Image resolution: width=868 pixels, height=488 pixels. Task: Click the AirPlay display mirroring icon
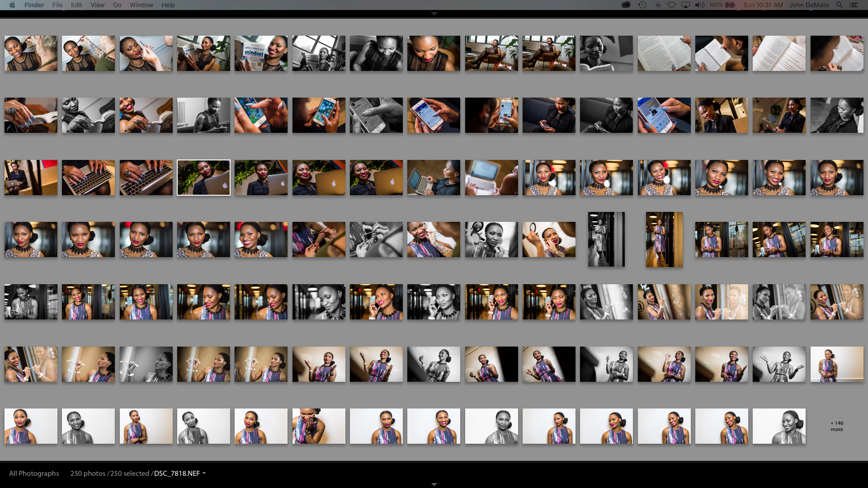click(686, 5)
